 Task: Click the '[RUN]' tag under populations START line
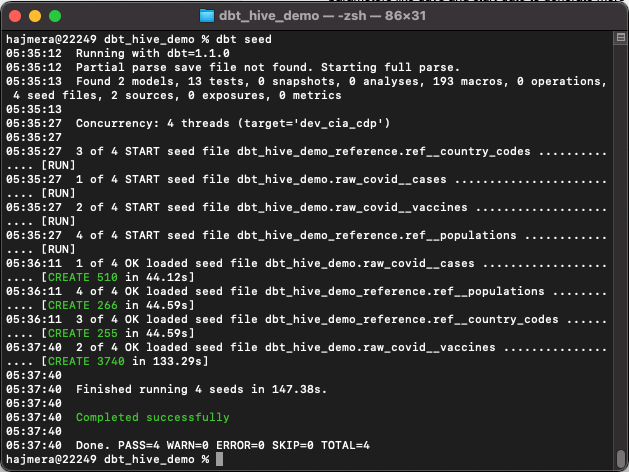coord(58,250)
